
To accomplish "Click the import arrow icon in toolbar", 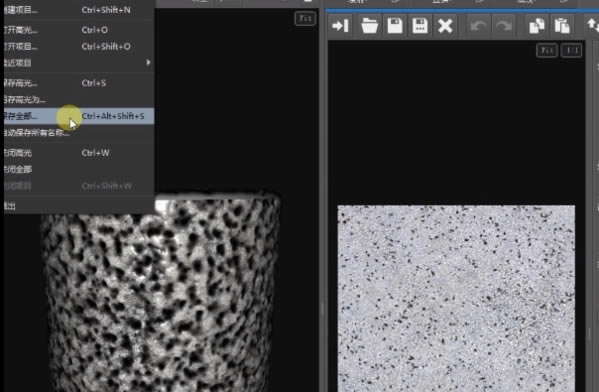I will pyautogui.click(x=340, y=26).
